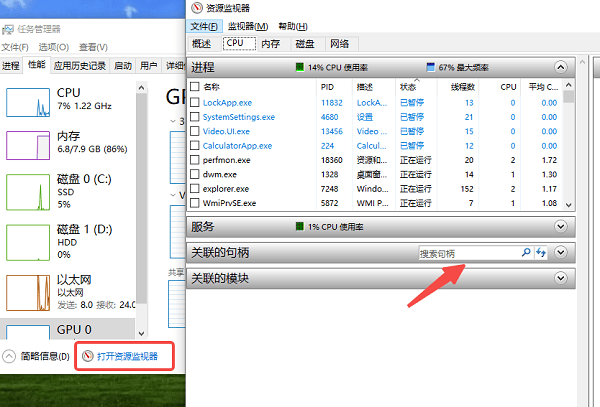Sort processes by the 状态 column header
This screenshot has height=407, width=600.
coord(416,87)
